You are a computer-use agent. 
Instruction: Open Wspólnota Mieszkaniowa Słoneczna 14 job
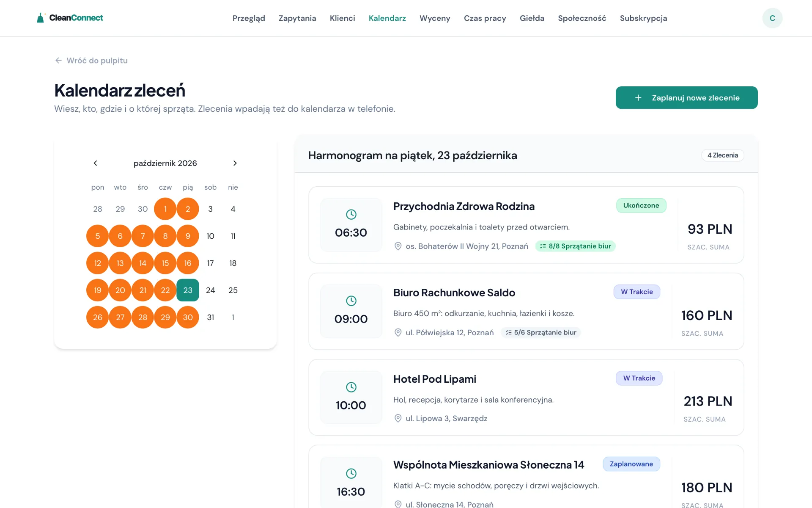pos(526,477)
